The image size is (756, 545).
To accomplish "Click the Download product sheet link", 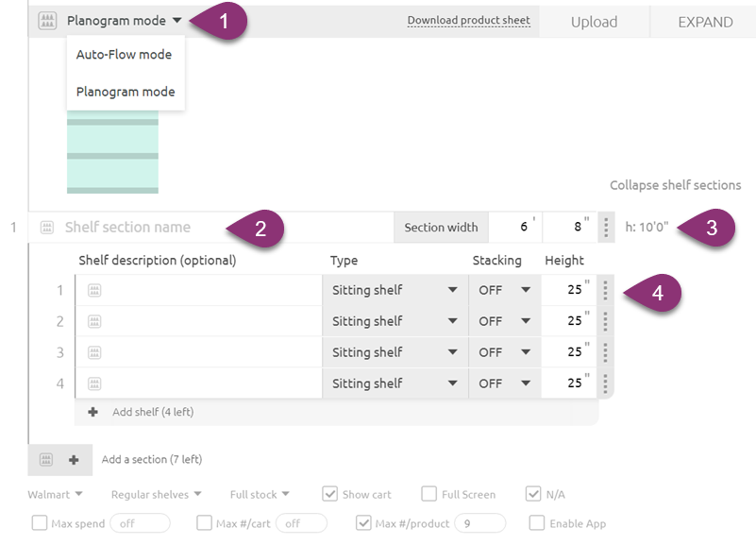I will 469,20.
